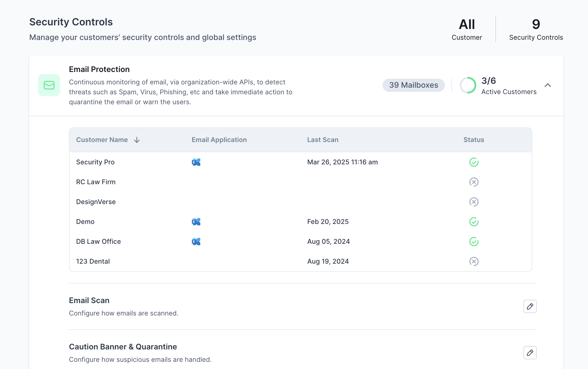The height and width of the screenshot is (369, 588).
Task: Open the All Customer filter
Action: (467, 29)
